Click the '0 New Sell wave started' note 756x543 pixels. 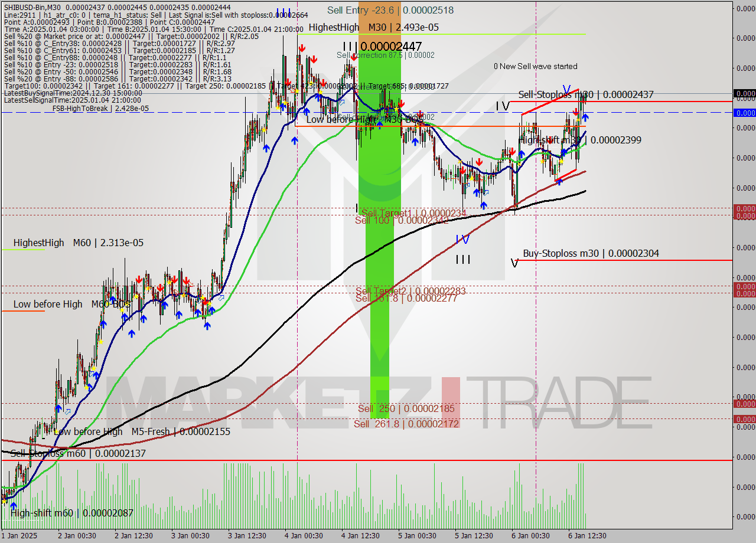click(x=536, y=66)
